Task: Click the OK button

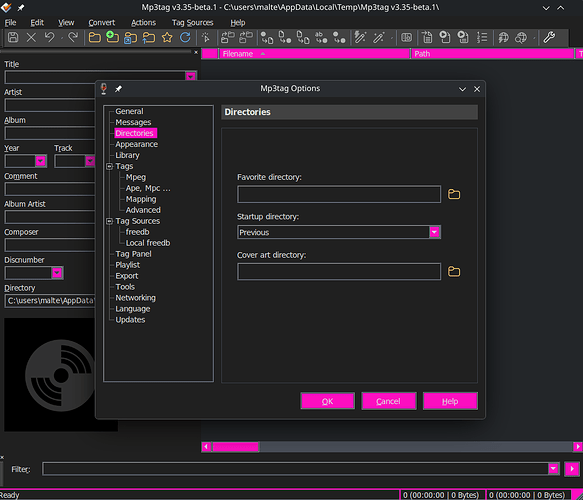Action: pos(327,401)
